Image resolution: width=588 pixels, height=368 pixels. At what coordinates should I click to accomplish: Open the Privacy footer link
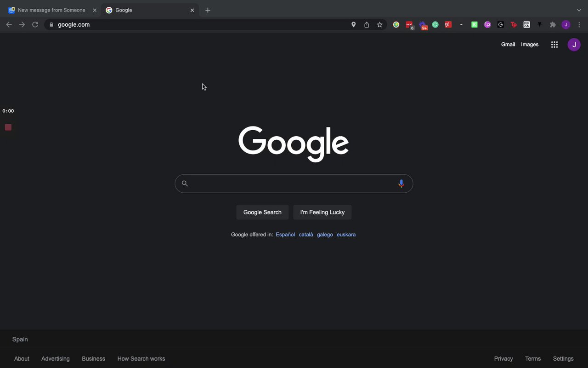pos(503,359)
